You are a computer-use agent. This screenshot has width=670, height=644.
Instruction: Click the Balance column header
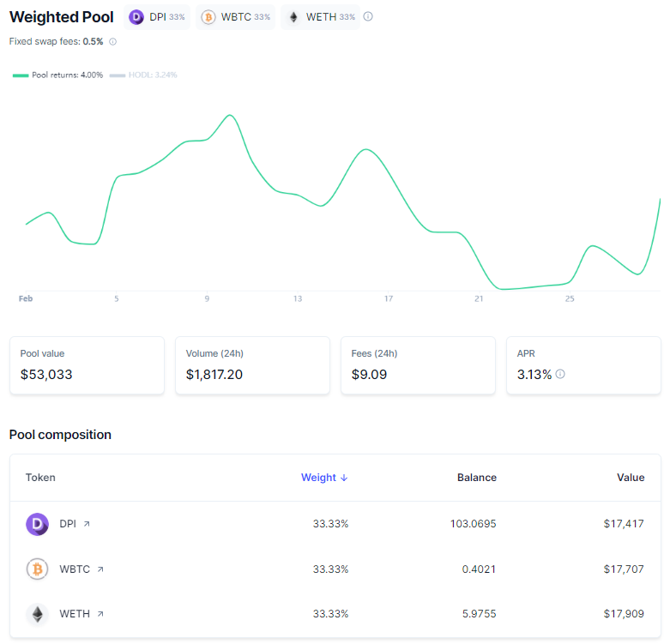[x=477, y=478]
